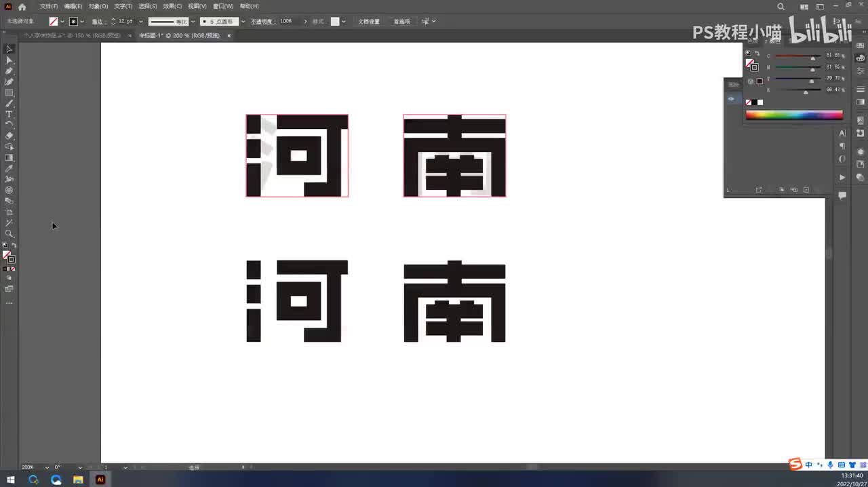
Task: Select the Shape Builder tool
Action: click(9, 147)
